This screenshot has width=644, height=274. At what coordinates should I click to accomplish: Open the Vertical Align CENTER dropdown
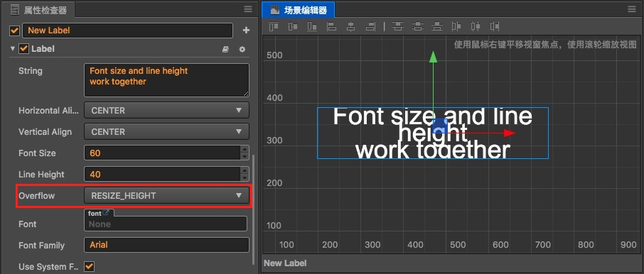tap(166, 131)
